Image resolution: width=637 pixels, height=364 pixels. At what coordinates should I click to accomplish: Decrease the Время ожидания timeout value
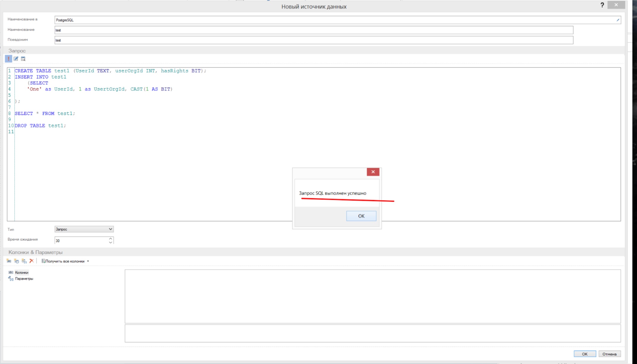coord(111,242)
